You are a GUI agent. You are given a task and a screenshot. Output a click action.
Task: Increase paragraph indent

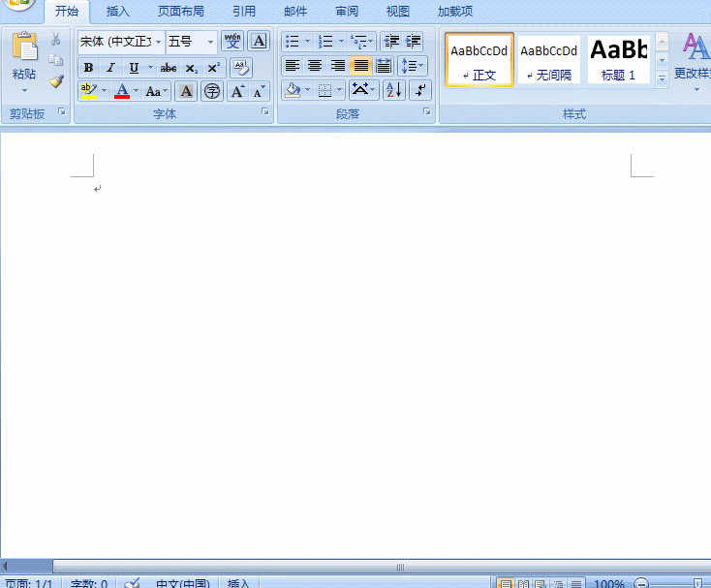coord(413,42)
